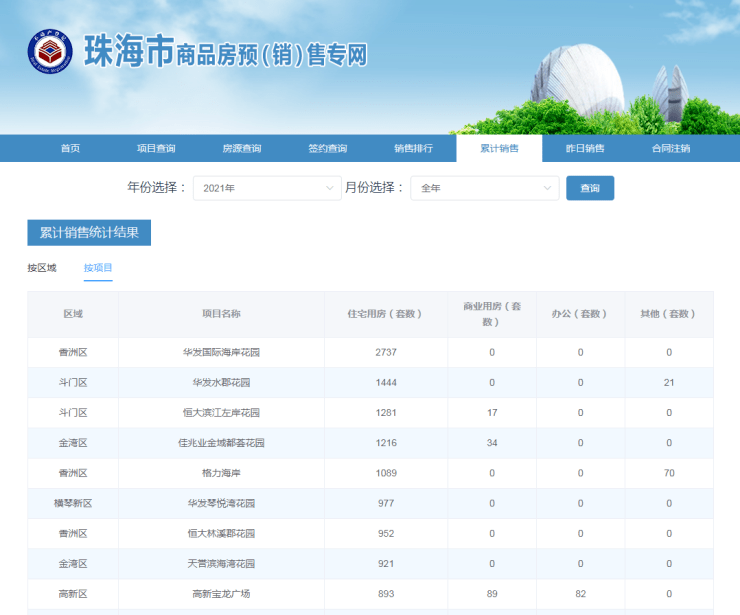The image size is (740, 615).
Task: Click the 高新宝龙广场 project entry
Action: pos(221,594)
